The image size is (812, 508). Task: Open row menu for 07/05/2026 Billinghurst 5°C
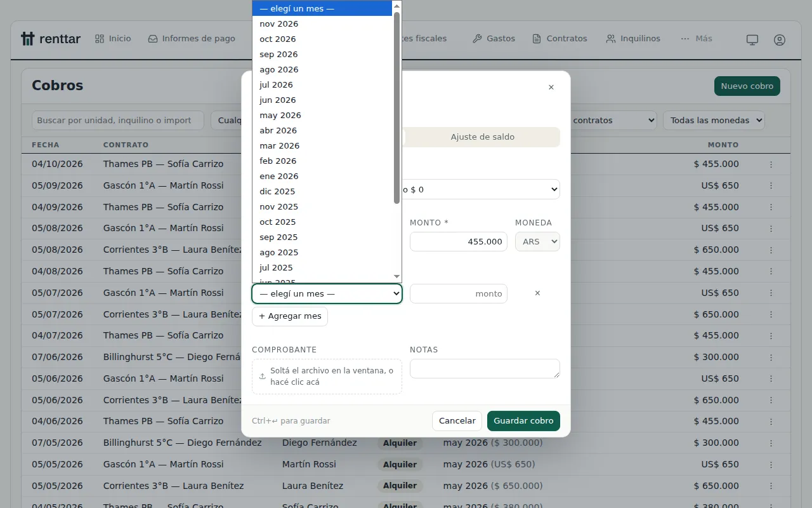(x=771, y=443)
